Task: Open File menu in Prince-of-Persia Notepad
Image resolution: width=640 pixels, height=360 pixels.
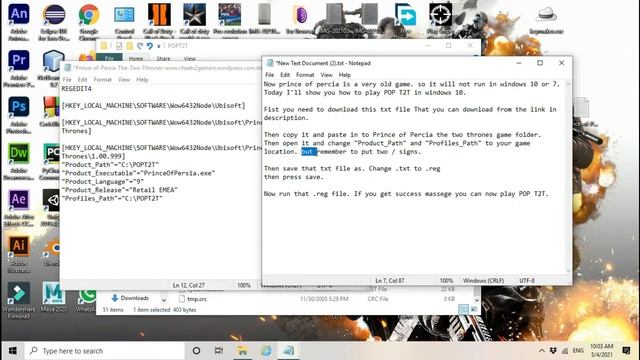Action: pos(67,80)
